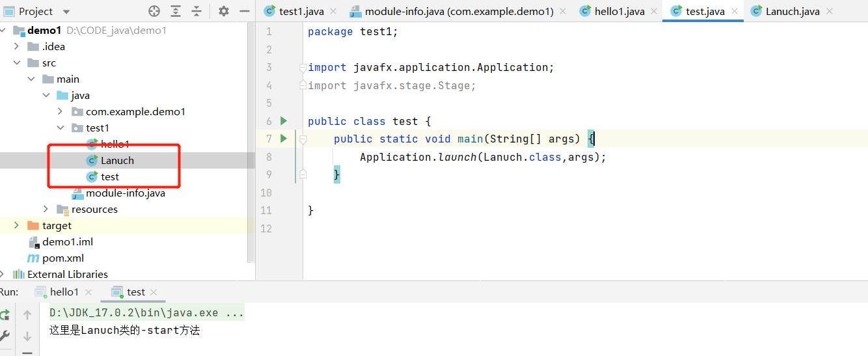Click the java.exe command line in console
The height and width of the screenshot is (356, 868).
(x=147, y=313)
